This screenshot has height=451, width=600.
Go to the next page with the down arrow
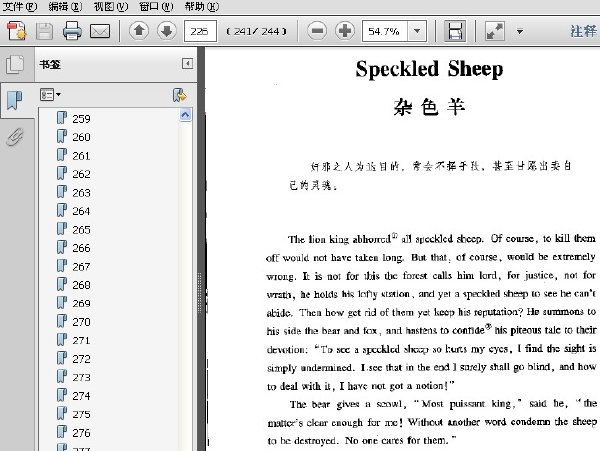click(x=166, y=31)
